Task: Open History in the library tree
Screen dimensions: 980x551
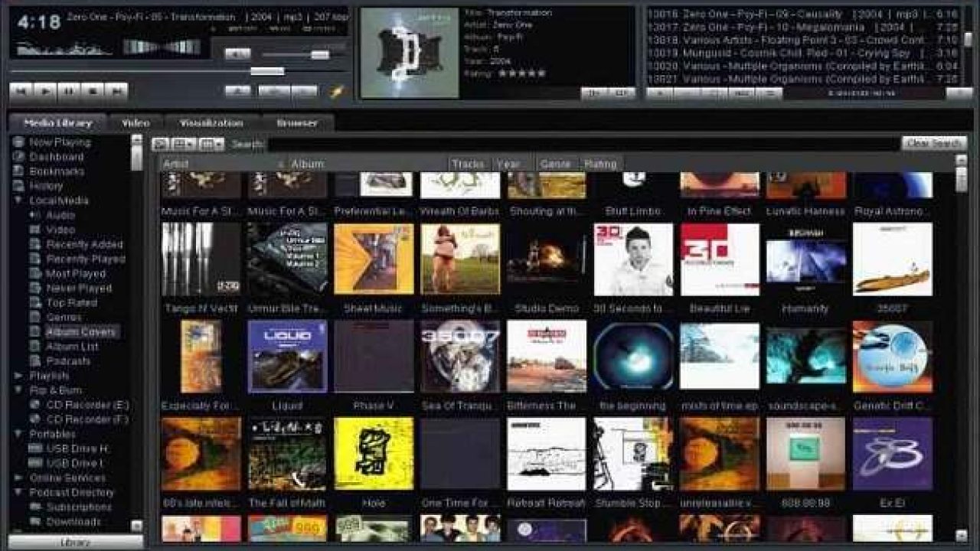Action: tap(46, 186)
